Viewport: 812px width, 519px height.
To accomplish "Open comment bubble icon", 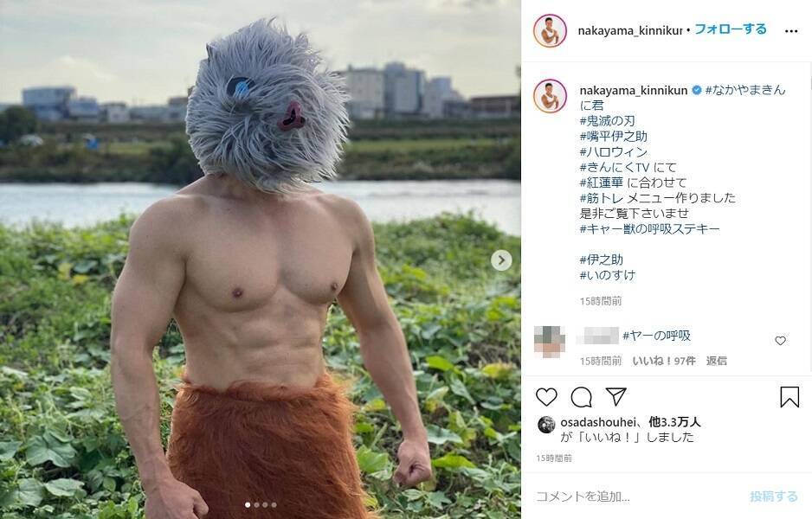I will coord(581,397).
